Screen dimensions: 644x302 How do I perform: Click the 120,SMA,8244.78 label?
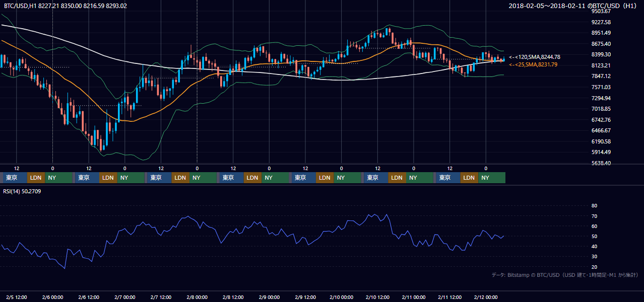tap(535, 57)
